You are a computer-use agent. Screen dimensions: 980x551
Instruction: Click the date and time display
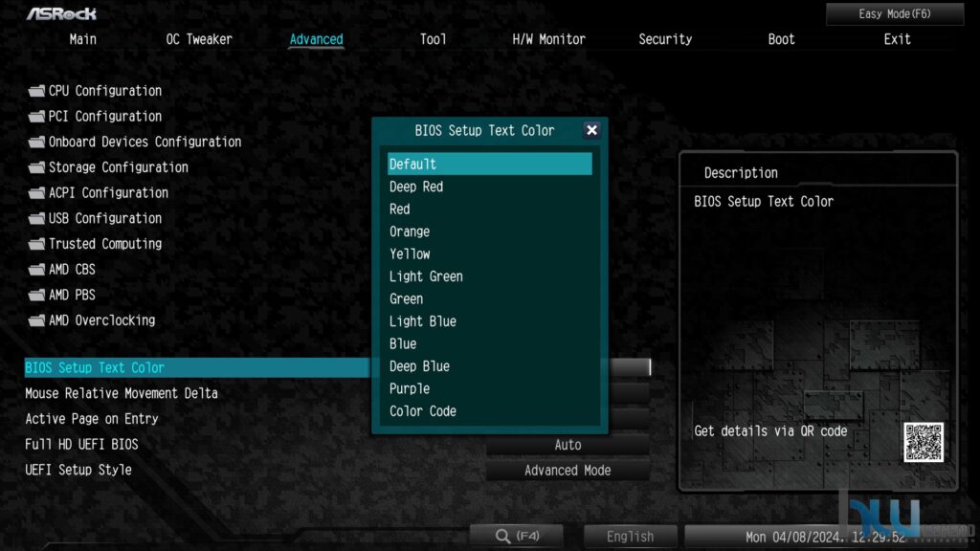point(825,537)
